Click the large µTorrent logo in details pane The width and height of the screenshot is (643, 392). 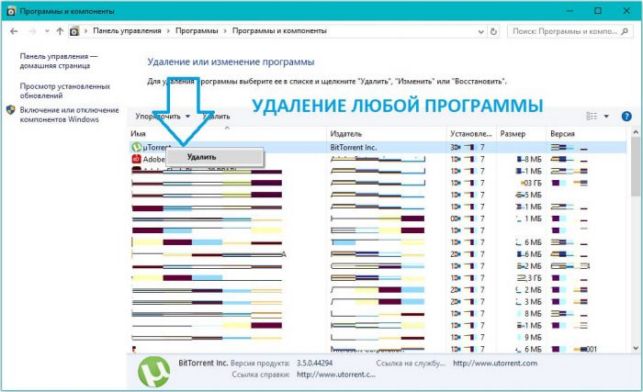[154, 371]
